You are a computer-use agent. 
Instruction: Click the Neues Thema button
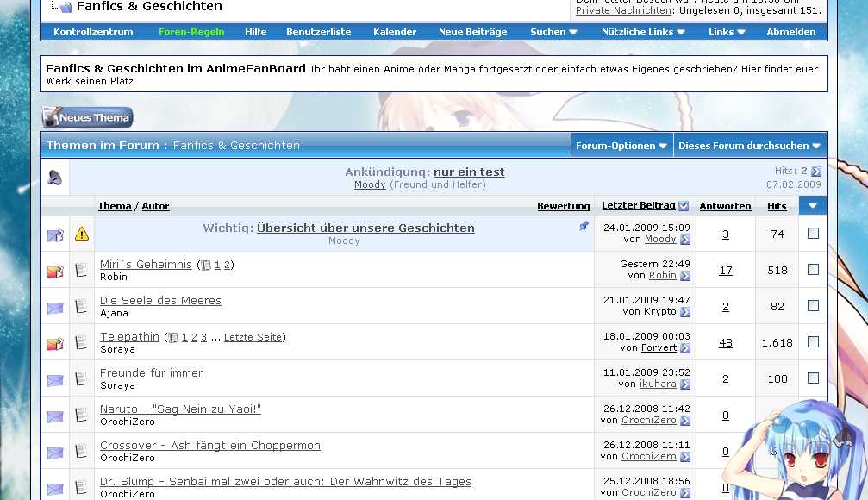click(x=87, y=117)
